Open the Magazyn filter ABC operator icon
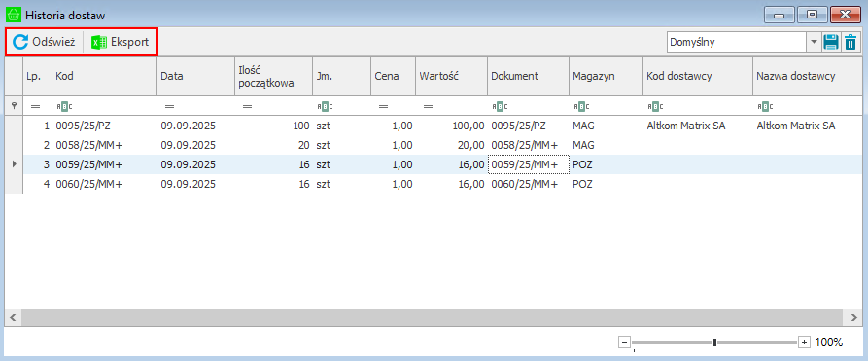This screenshot has height=361, width=868. pos(581,106)
